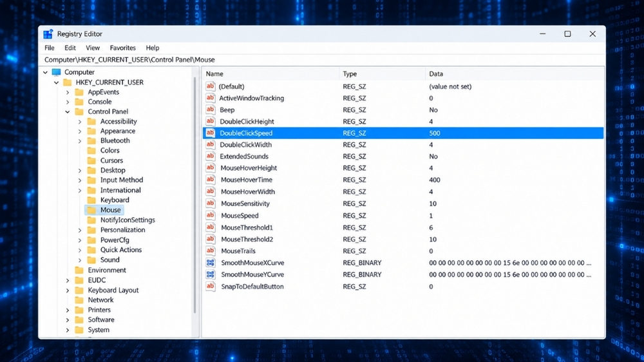The image size is (644, 362).
Task: Select the Software key in tree
Action: click(101, 319)
